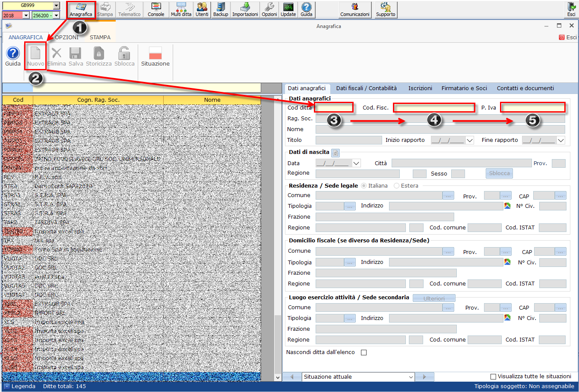
Task: Launch the Console tool
Action: coord(156,9)
